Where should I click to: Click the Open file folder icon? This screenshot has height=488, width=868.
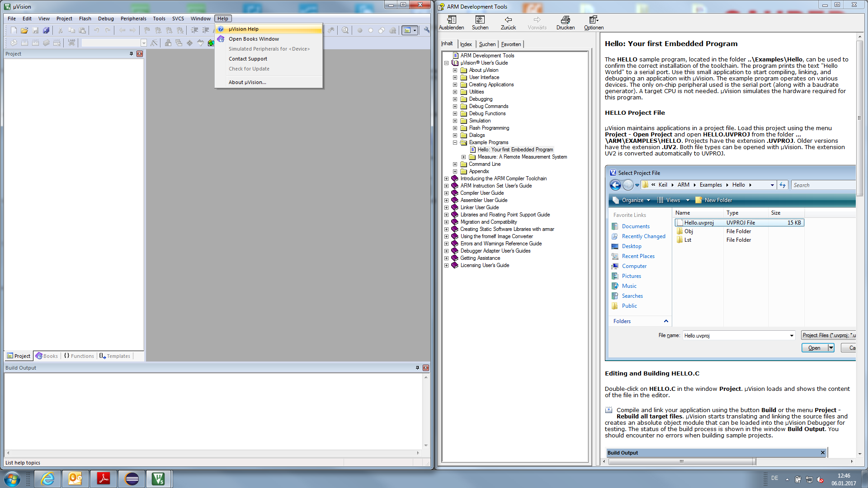point(24,30)
